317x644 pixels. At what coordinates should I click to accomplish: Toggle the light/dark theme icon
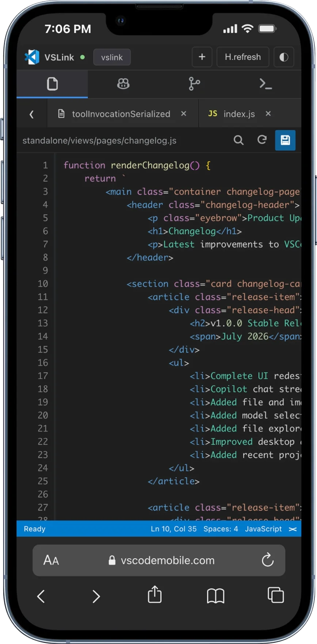[284, 57]
